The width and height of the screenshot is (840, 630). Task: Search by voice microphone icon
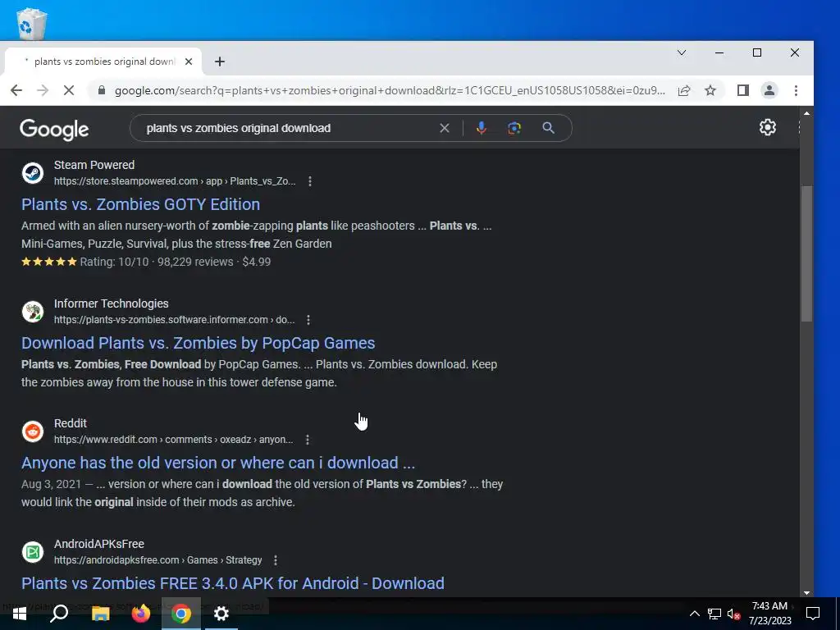(x=481, y=128)
